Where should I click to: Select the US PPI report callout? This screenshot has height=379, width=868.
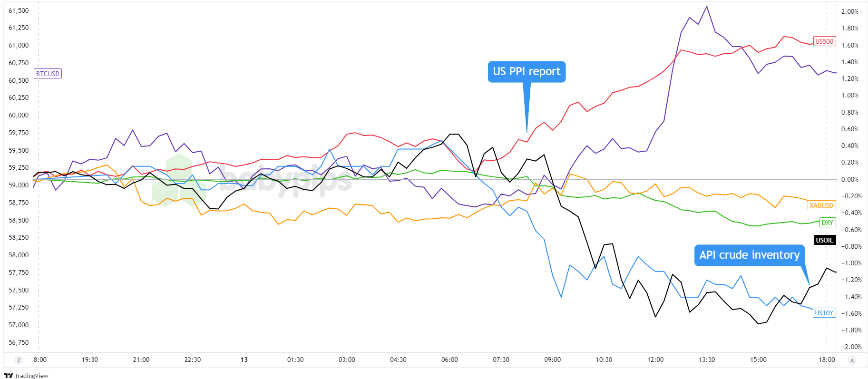tap(527, 72)
